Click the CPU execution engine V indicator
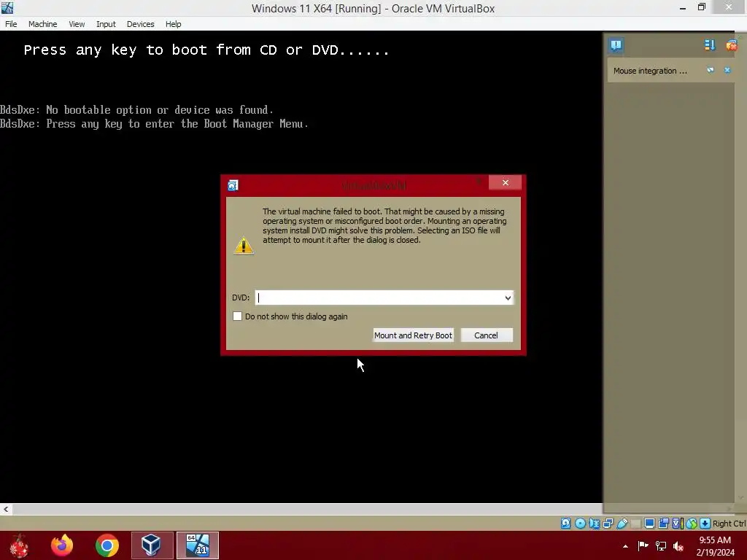Screen dimensions: 747x560 [x=677, y=524]
